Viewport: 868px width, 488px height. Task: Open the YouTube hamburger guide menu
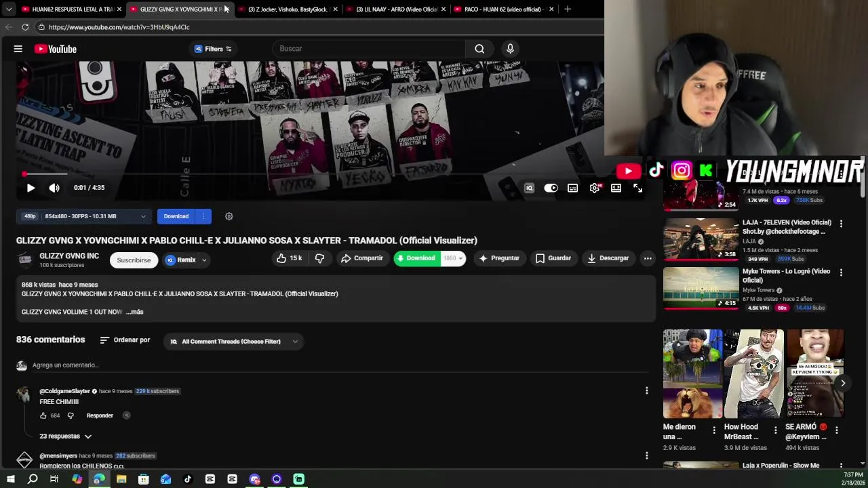(18, 49)
